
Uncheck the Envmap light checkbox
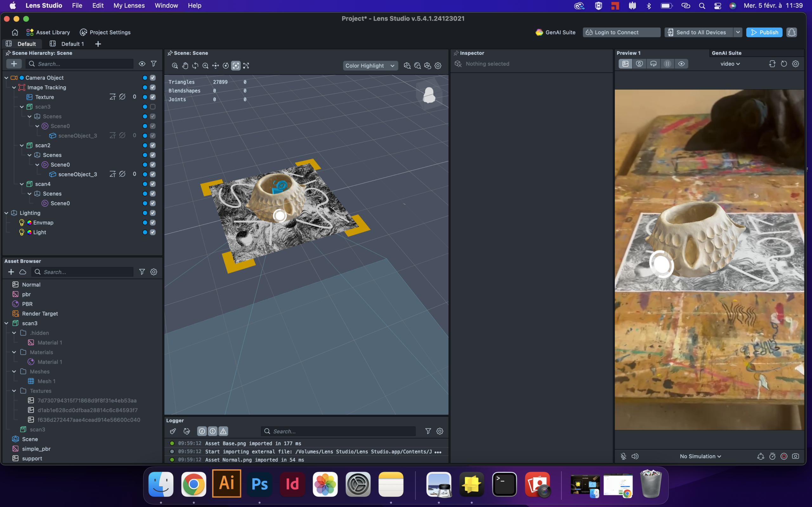coord(153,223)
